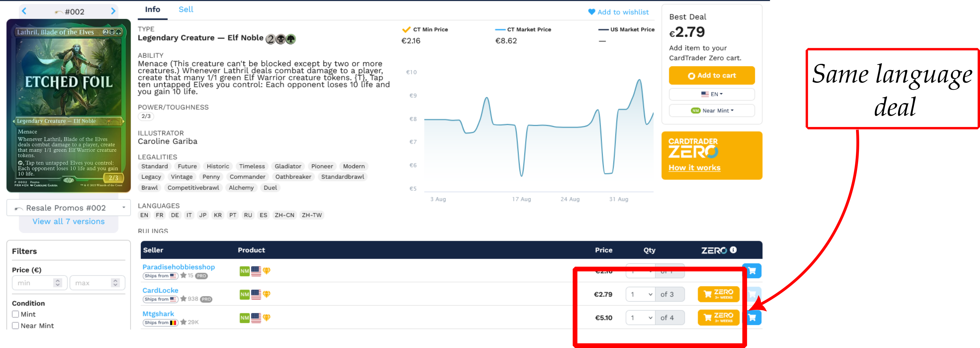Image resolution: width=980 pixels, height=348 pixels.
Task: Open the View all 7 versions link
Action: pos(69,222)
